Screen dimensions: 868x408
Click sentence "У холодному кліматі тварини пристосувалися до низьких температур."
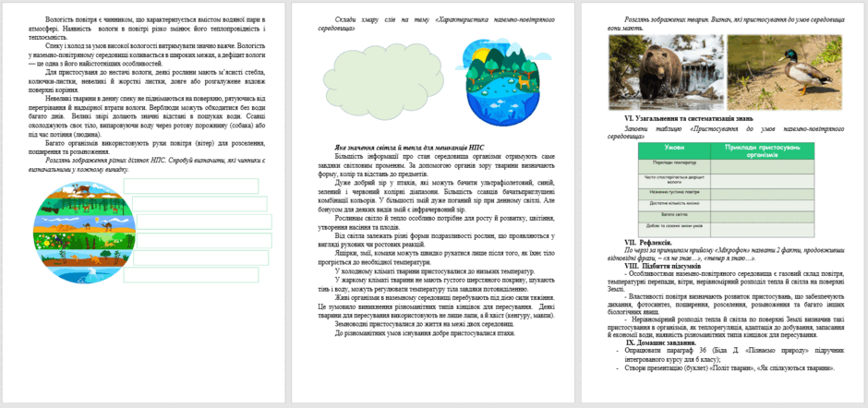pyautogui.click(x=435, y=271)
